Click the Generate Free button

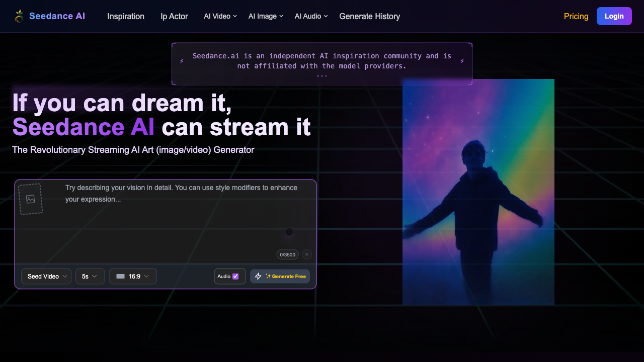point(280,277)
